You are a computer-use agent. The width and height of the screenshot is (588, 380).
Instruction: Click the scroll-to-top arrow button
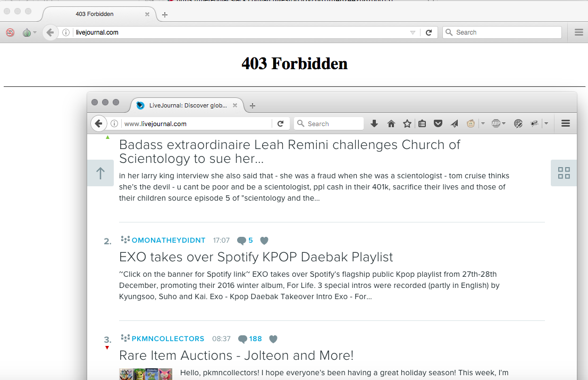click(100, 173)
